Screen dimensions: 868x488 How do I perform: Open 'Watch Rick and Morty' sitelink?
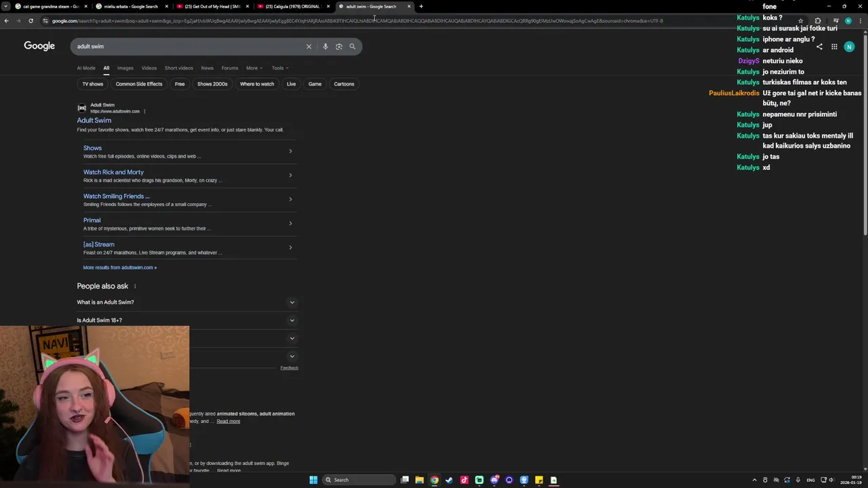tap(113, 172)
